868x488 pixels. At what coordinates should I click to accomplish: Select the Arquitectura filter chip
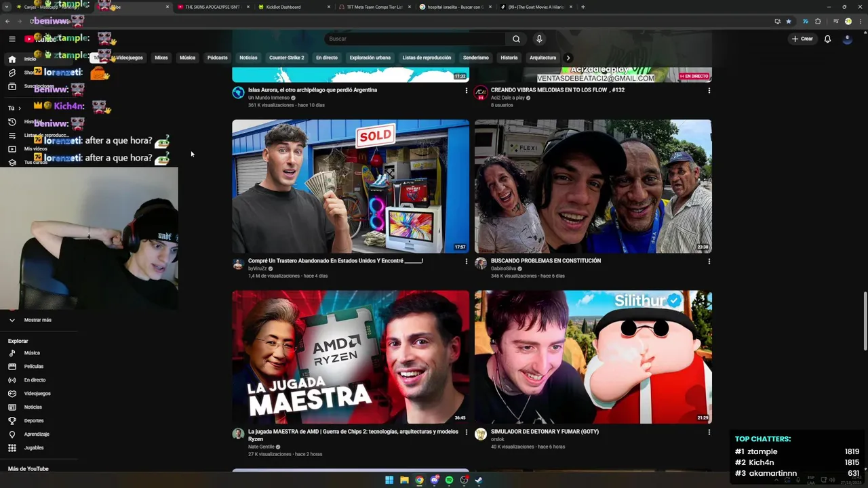click(x=542, y=58)
